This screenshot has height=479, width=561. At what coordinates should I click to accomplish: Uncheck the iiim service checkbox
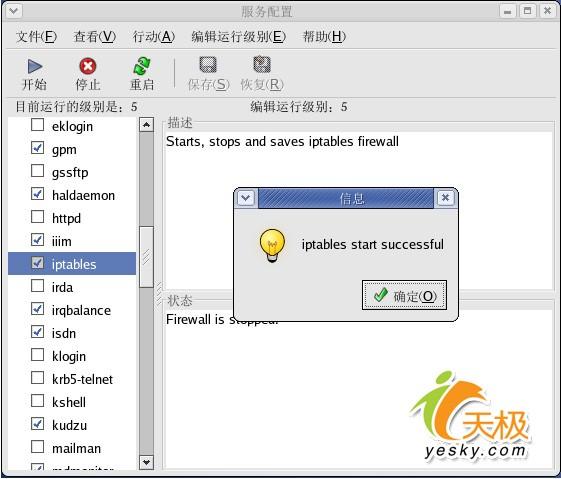coord(38,240)
